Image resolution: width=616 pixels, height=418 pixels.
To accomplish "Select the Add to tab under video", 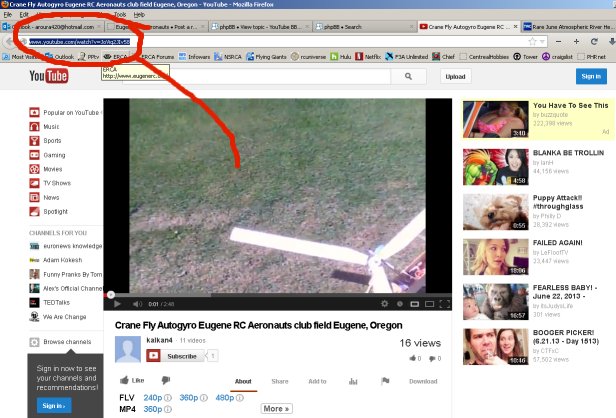I will [317, 381].
